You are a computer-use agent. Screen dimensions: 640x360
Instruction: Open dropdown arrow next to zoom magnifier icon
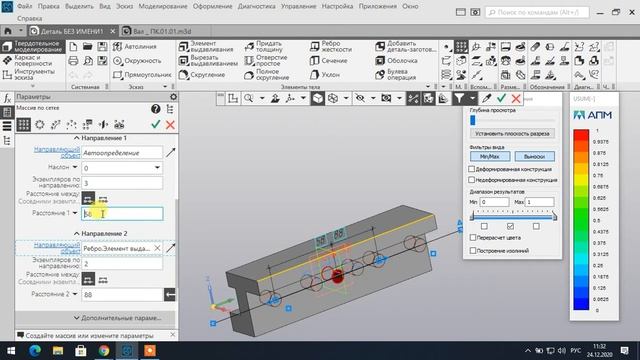click(262, 98)
